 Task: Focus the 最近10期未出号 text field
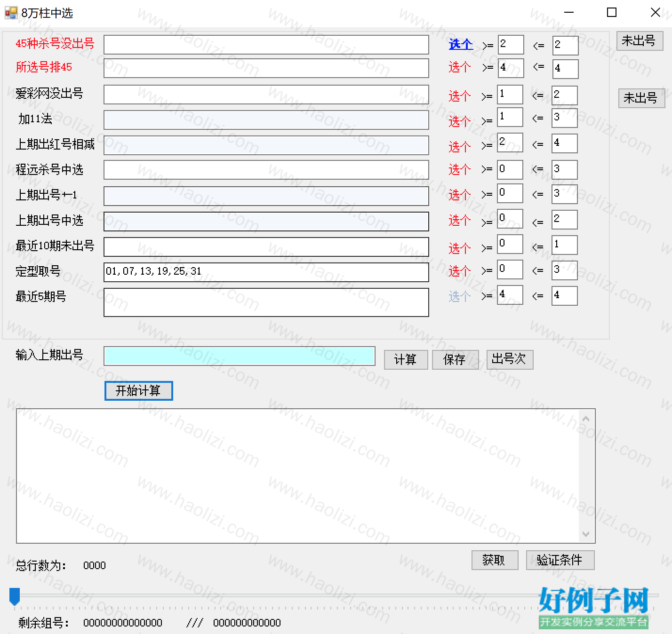(266, 247)
